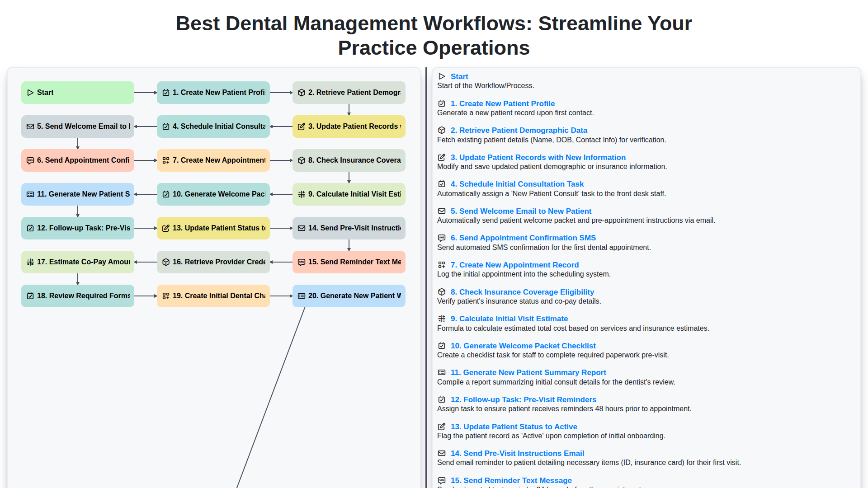Click the email envelope icon on node 5

30,127
